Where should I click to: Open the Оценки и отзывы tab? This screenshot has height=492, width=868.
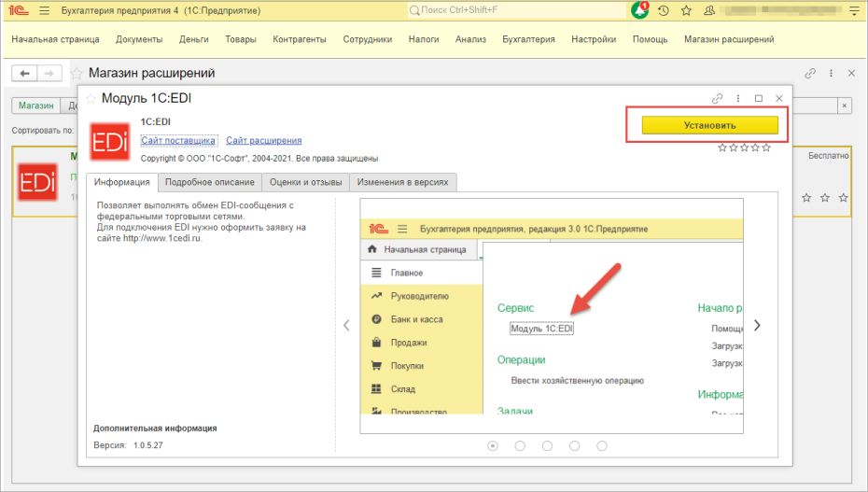pos(305,182)
